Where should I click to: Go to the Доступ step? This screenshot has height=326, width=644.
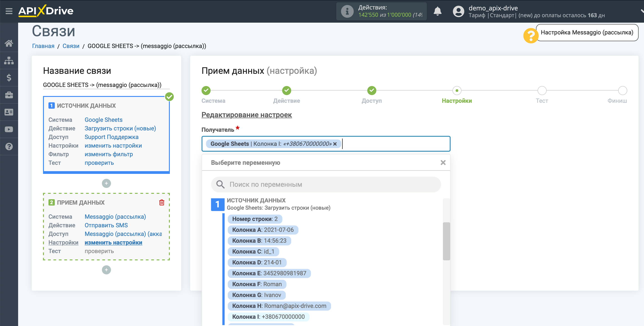(372, 91)
